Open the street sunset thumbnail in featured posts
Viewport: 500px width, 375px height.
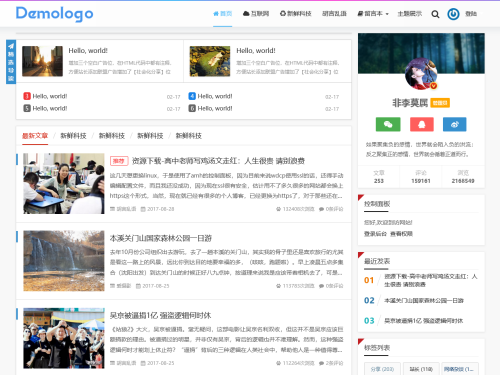click(x=42, y=61)
